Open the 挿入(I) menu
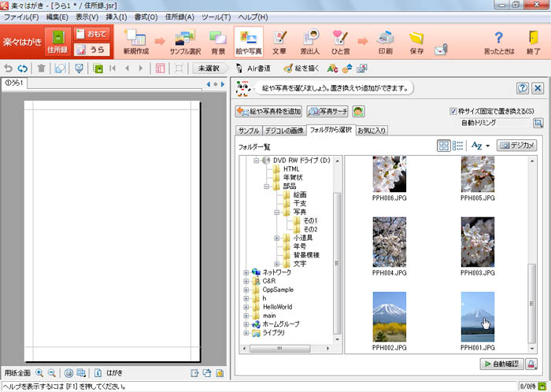Viewport: 551px width, 392px height. point(116,17)
